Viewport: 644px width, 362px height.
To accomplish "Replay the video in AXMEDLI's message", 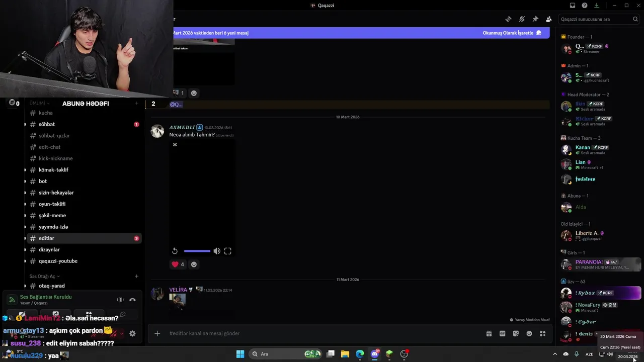I will (x=175, y=251).
